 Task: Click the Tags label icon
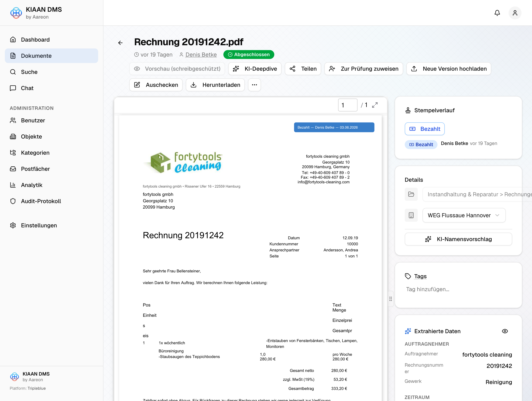pyautogui.click(x=408, y=276)
